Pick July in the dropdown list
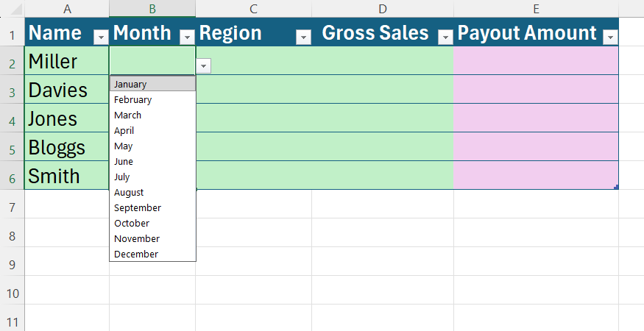The image size is (644, 331). click(152, 177)
